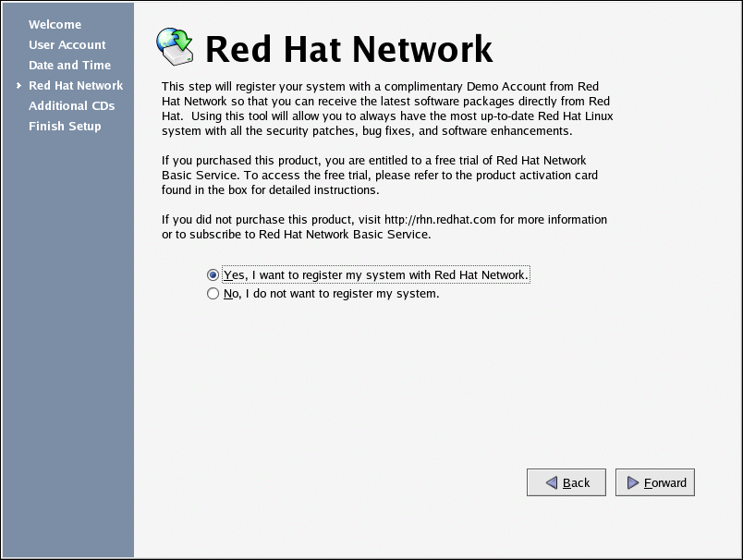Jump to Additional CDs sidebar step
The width and height of the screenshot is (743, 560).
pyautogui.click(x=71, y=106)
